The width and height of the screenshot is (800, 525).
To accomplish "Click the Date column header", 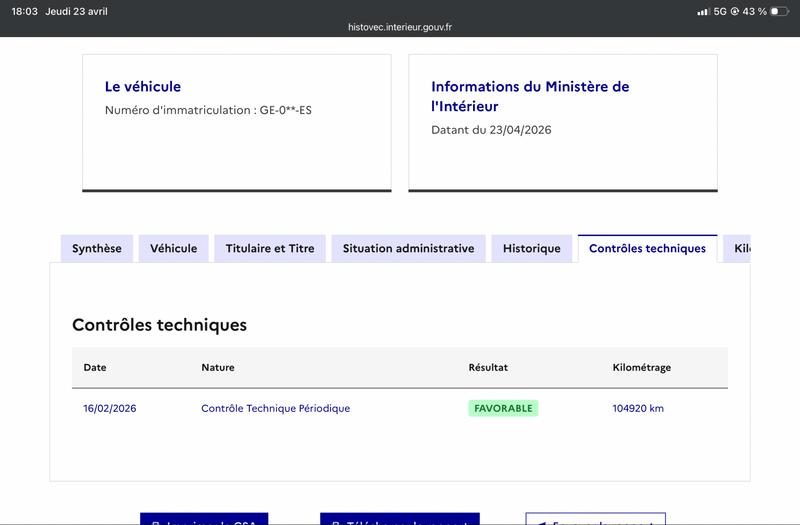I will click(95, 368).
